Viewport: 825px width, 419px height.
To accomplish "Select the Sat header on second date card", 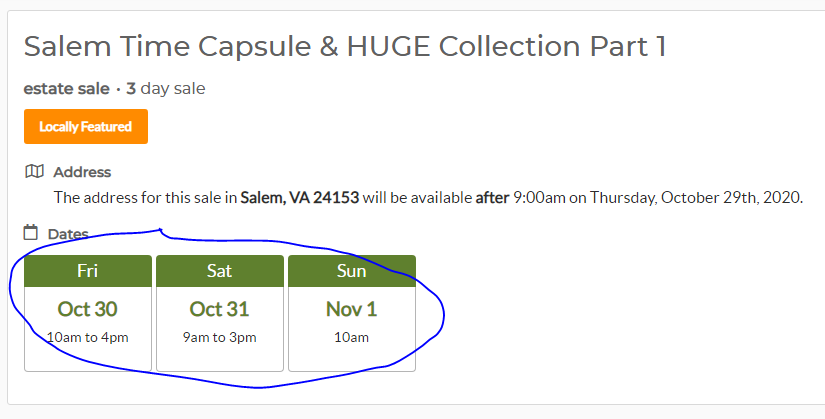I will pyautogui.click(x=220, y=271).
